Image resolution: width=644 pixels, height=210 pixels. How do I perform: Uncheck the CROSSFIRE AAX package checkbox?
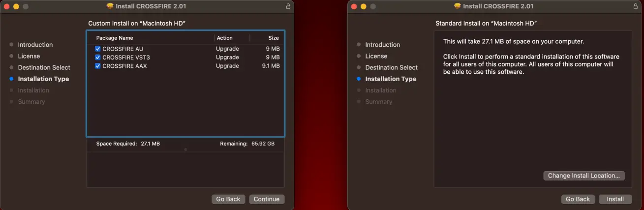coord(97,65)
